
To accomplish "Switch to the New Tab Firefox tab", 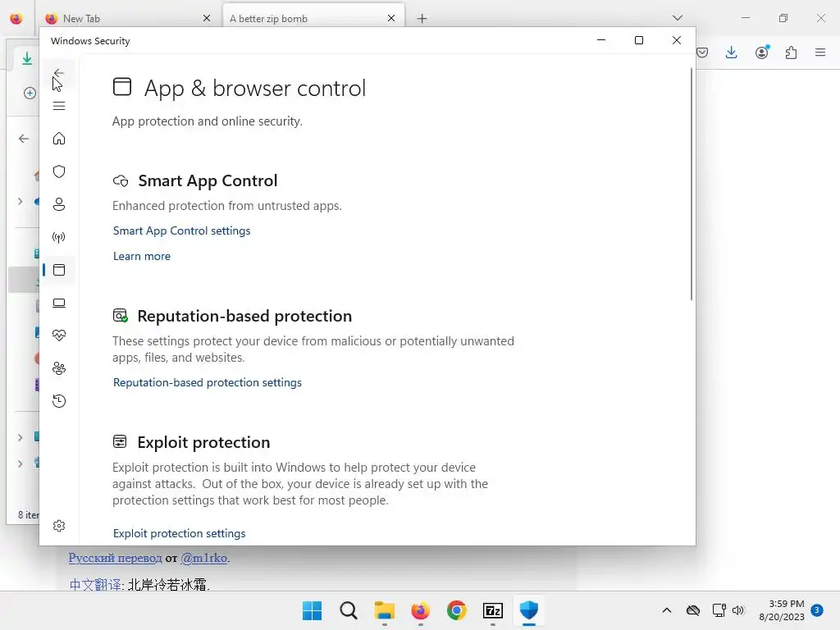I will tap(129, 18).
